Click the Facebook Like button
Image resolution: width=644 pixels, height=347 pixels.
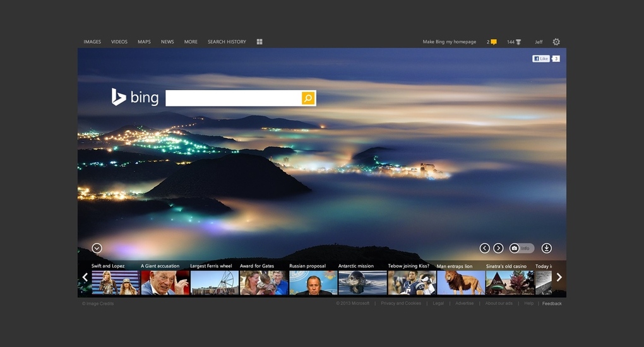[x=541, y=59]
